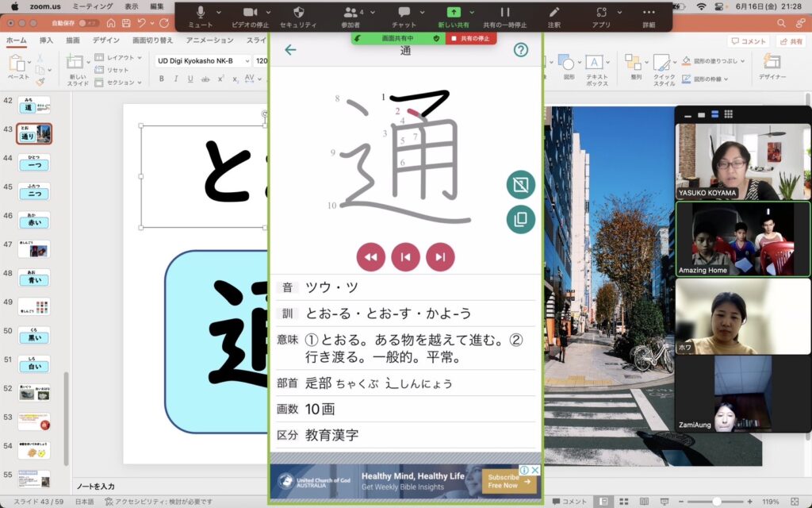Screen dimensions: 812x508
Task: Click the Reset slide button
Action: point(113,70)
